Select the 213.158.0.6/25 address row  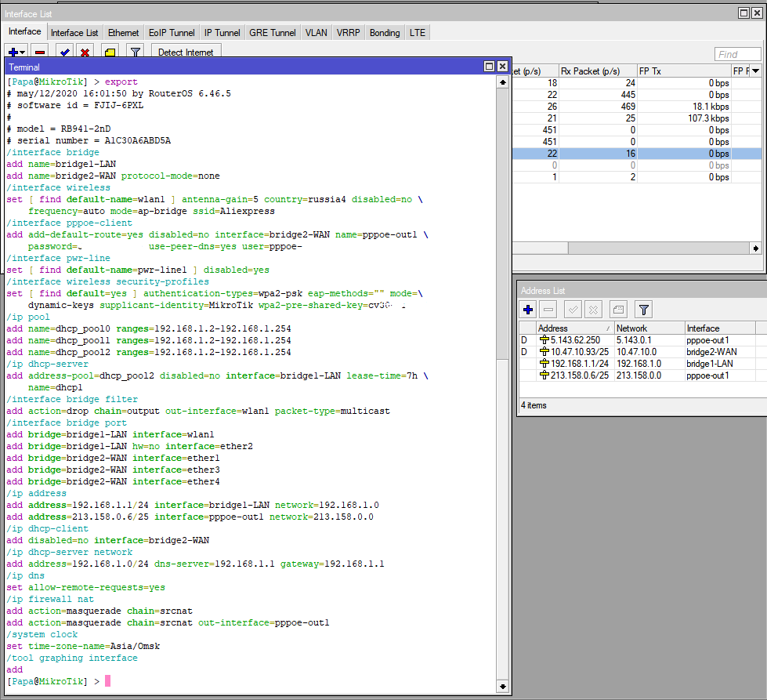[x=642, y=375]
